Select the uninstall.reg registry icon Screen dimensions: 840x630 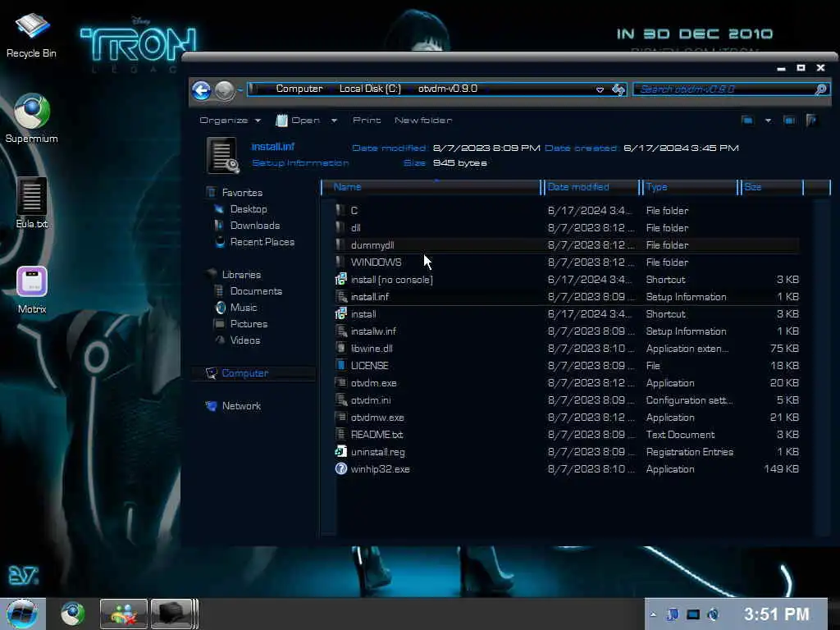pos(340,452)
